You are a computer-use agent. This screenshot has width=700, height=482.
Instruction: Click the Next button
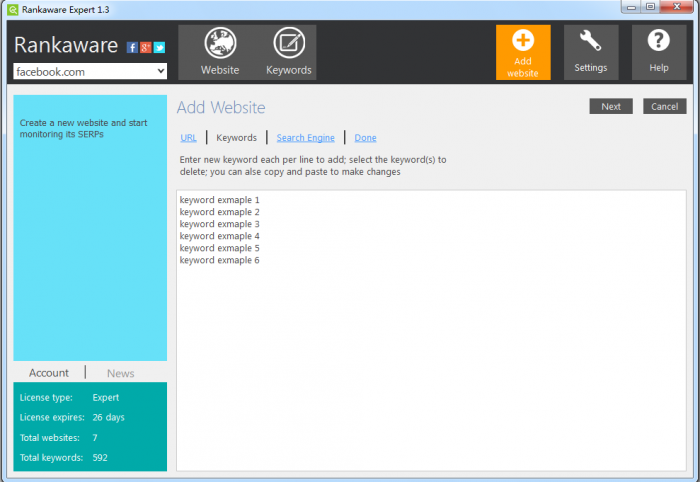point(611,106)
